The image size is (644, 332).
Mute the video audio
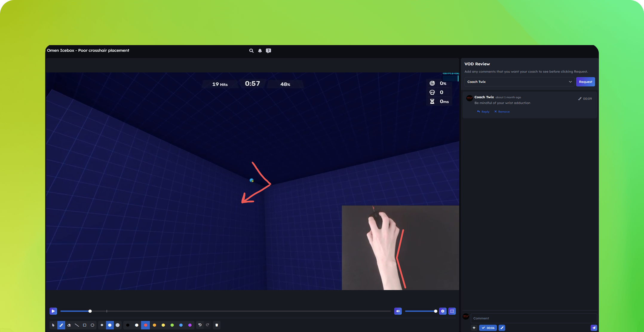398,311
